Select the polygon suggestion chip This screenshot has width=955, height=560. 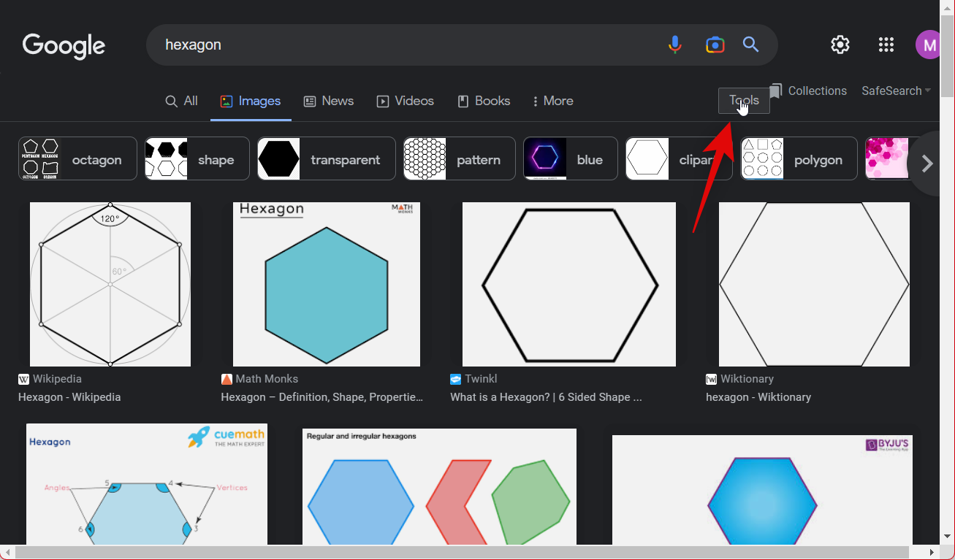(799, 158)
